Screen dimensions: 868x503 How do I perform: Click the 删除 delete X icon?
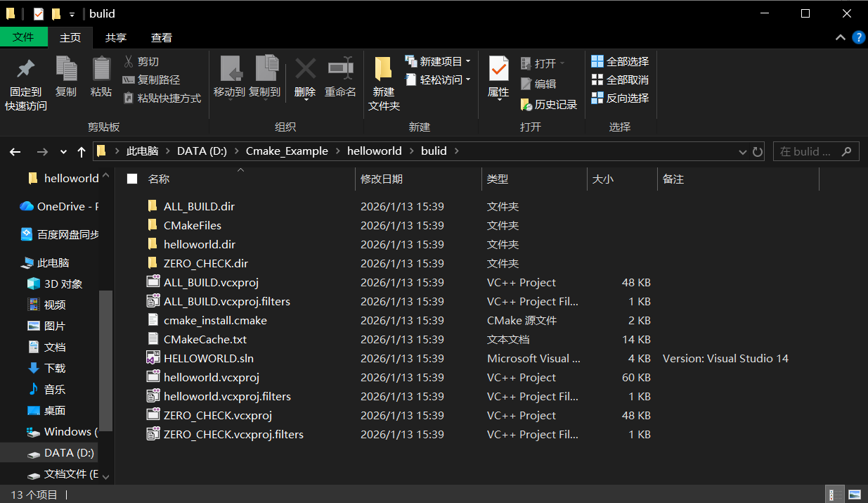[x=305, y=69]
